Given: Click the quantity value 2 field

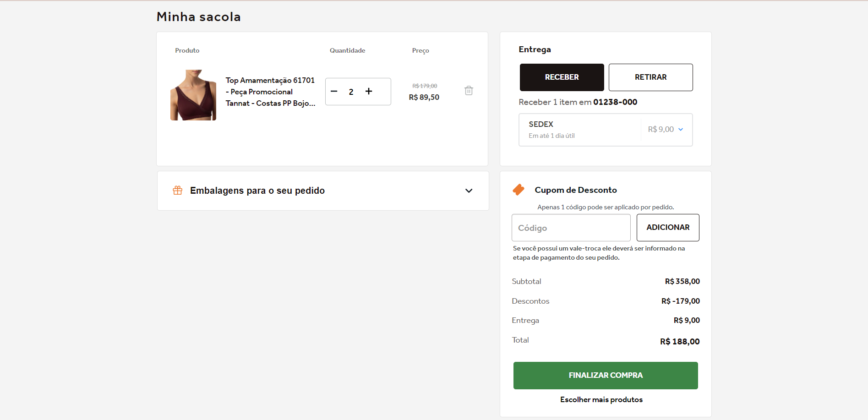Looking at the screenshot, I should [x=351, y=92].
